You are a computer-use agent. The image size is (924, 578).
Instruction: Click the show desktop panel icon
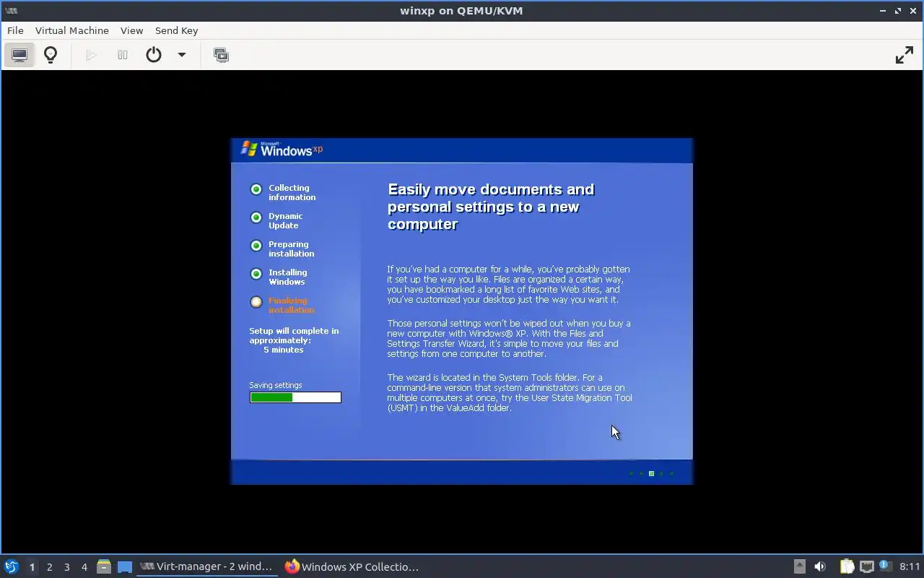(x=125, y=566)
